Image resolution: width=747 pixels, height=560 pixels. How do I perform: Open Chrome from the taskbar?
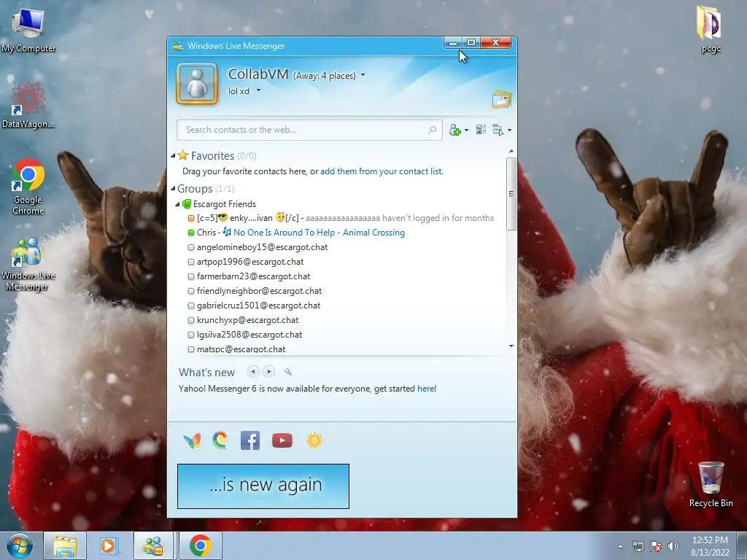[x=201, y=545]
